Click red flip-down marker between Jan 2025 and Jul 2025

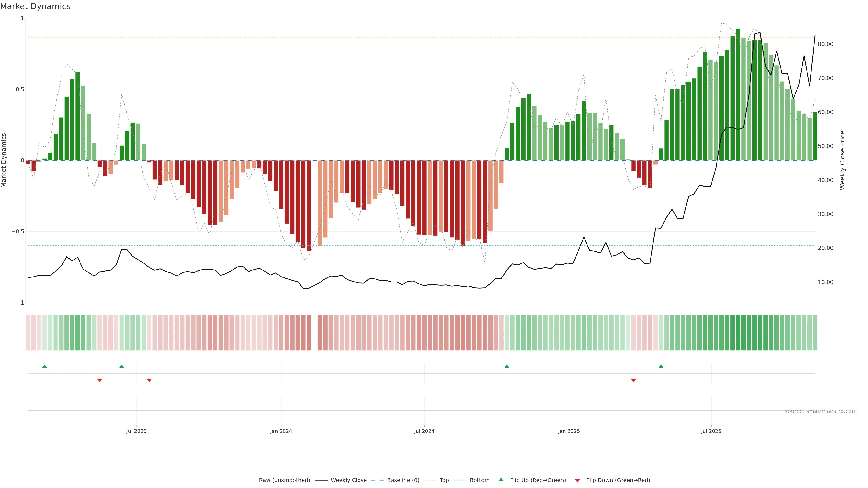[633, 380]
